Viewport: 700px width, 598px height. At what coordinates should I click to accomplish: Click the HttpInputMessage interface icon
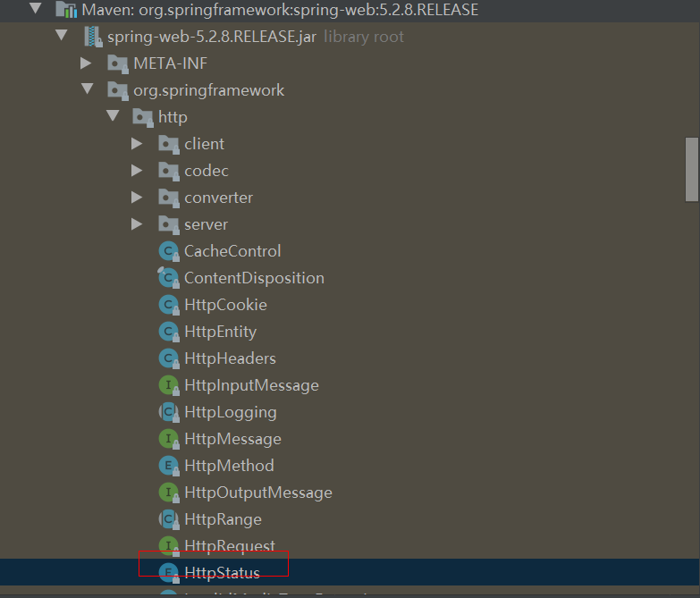[x=169, y=385]
